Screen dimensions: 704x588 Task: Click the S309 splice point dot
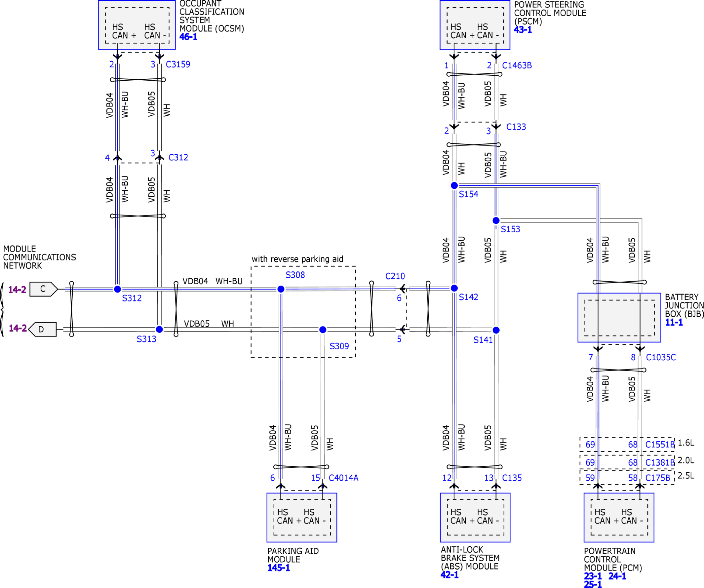tap(323, 330)
